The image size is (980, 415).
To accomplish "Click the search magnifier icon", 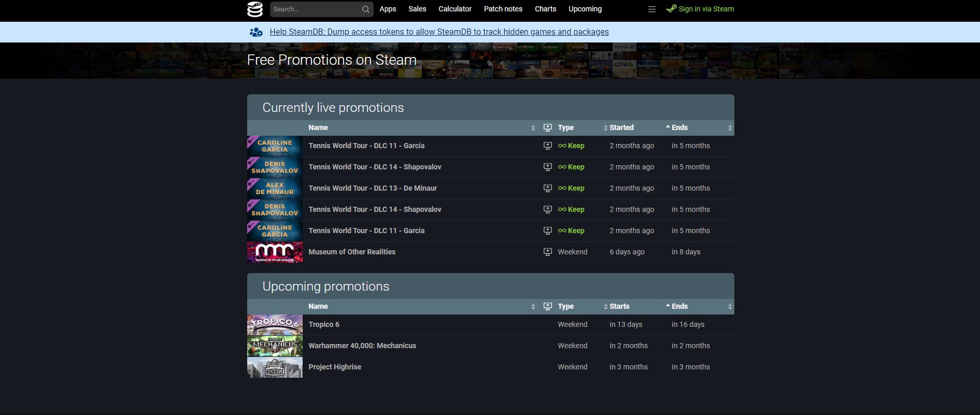I will [x=366, y=9].
